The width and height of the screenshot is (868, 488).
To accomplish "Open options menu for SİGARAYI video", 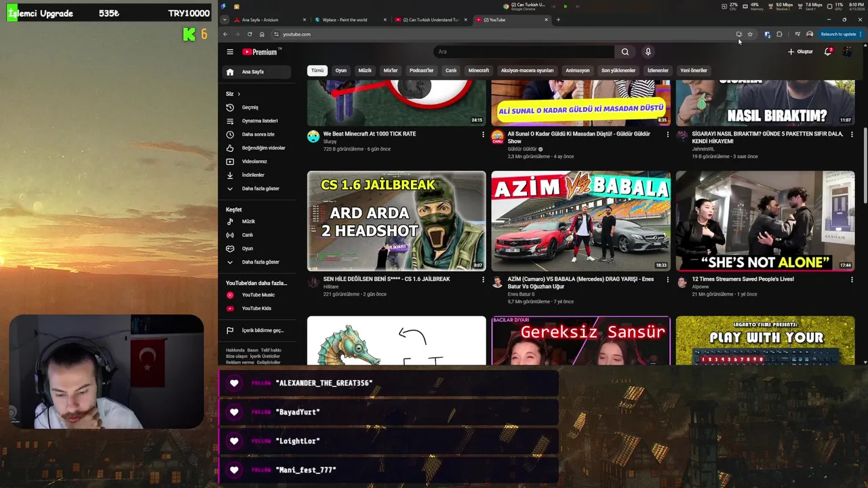I will (x=852, y=135).
